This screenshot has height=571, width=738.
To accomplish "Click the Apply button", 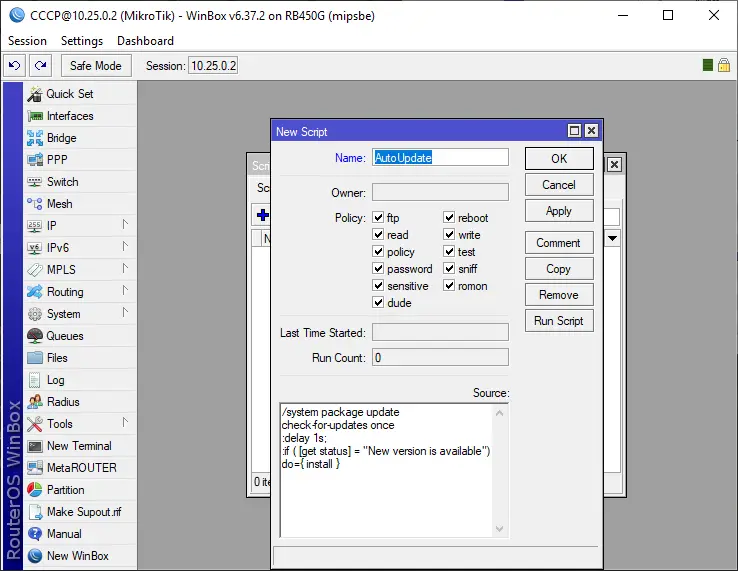I will point(559,210).
